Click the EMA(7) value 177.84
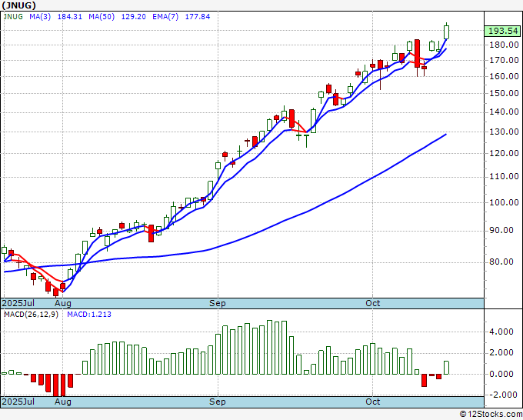The height and width of the screenshot is (420, 523). click(x=198, y=16)
